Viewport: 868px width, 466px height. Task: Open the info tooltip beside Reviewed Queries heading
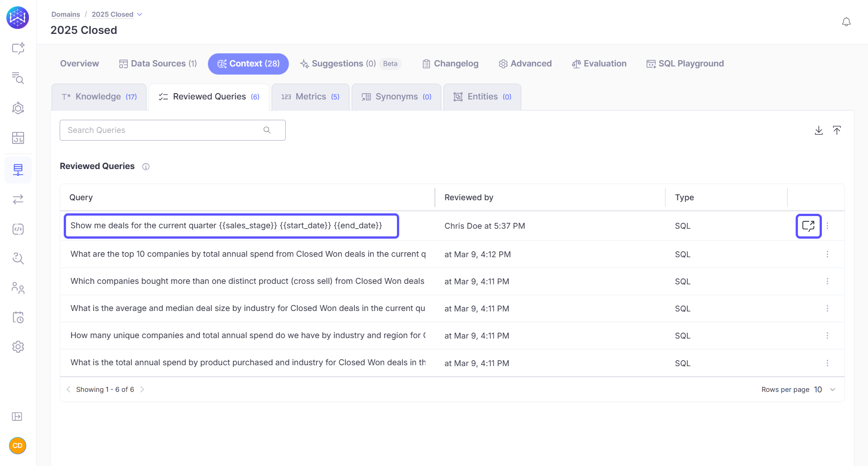(x=146, y=167)
